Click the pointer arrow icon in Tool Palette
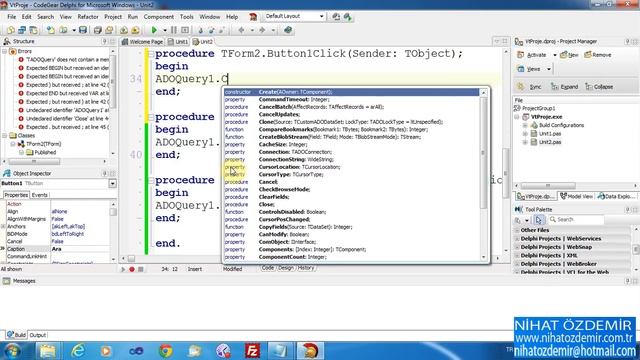Viewport: 640px width, 360px height. coord(538,220)
